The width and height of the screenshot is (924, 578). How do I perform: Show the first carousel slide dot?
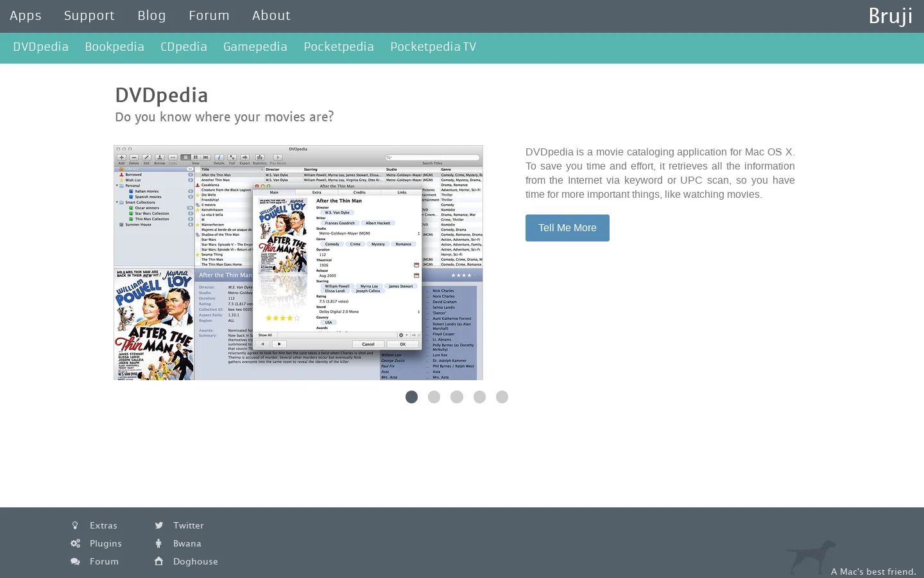pyautogui.click(x=412, y=397)
